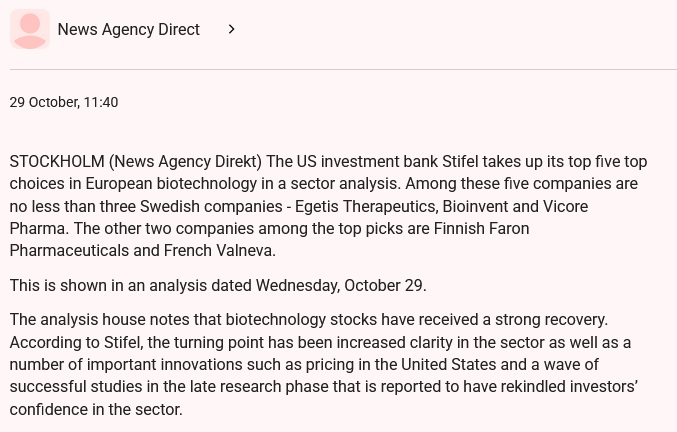Screen dimensions: 677x432
Task: Click the "Vicore" company name in the article
Action: [564, 206]
